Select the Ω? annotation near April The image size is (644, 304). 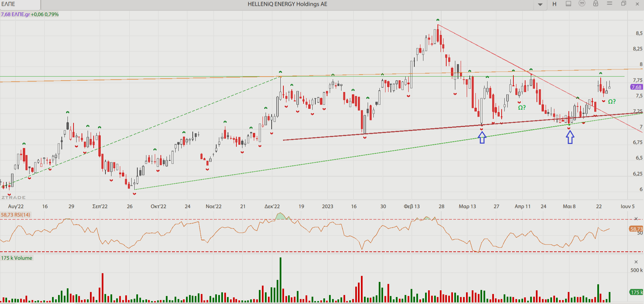[522, 108]
